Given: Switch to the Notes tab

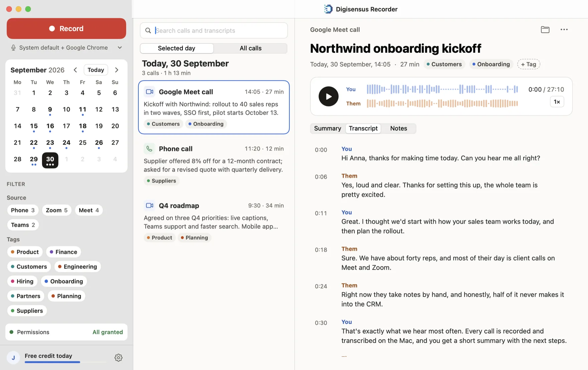Looking at the screenshot, I should tap(399, 128).
